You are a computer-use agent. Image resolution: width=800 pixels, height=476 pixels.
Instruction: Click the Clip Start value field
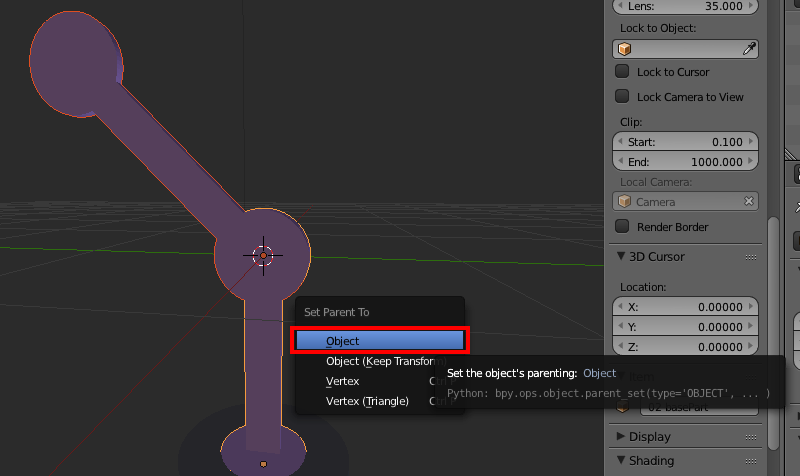(685, 142)
